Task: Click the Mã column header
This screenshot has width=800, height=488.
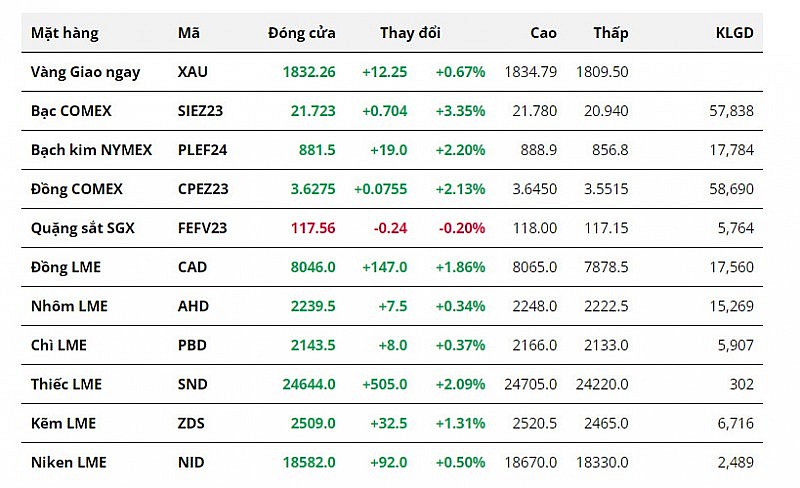Action: pyautogui.click(x=188, y=33)
